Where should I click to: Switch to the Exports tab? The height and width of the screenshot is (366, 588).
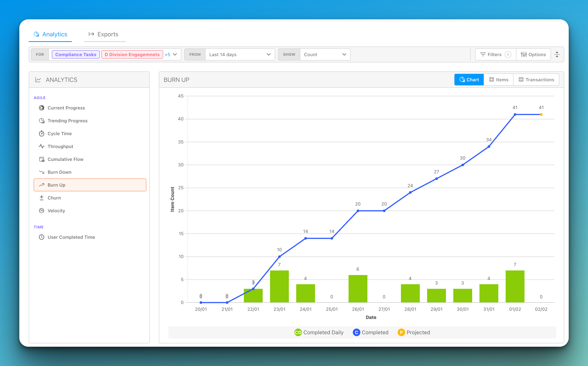pos(104,34)
